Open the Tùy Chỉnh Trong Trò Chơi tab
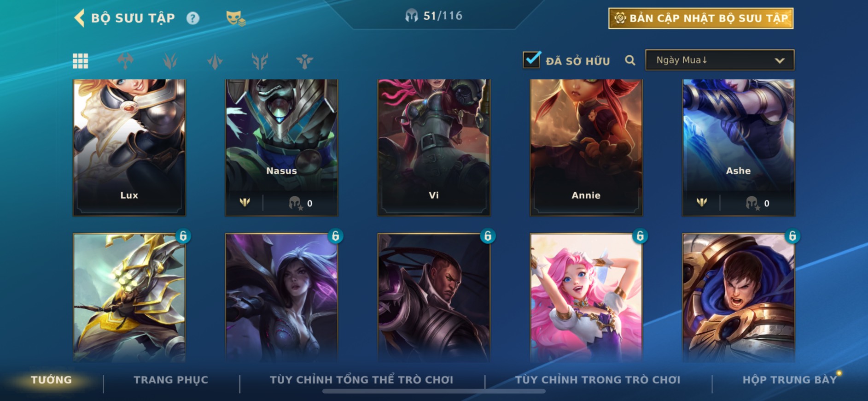This screenshot has height=401, width=868. [x=598, y=380]
